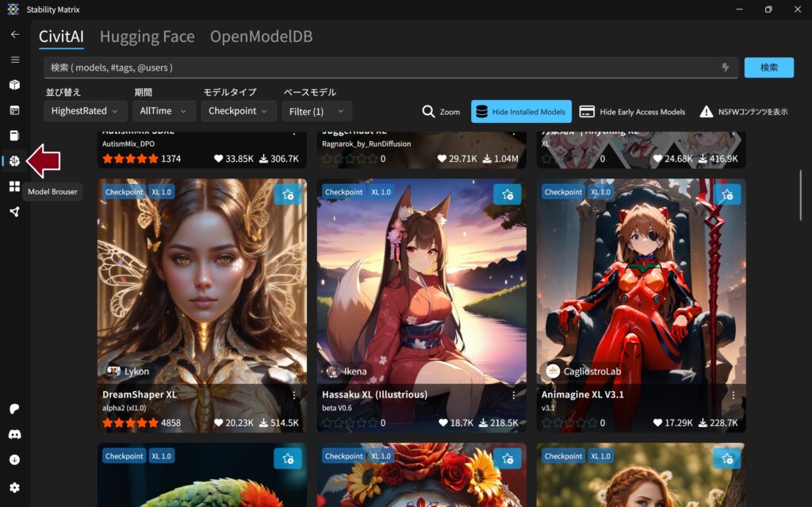Open the three-dot menu on Hassaku XL card
Image resolution: width=812 pixels, height=507 pixels.
pos(514,394)
